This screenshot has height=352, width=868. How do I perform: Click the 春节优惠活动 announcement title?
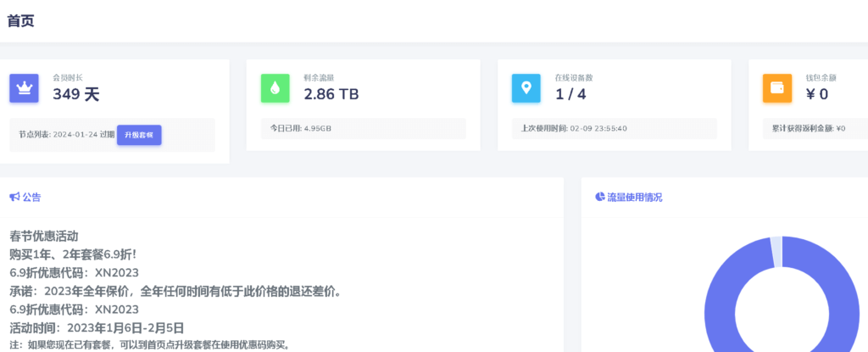pyautogui.click(x=44, y=236)
